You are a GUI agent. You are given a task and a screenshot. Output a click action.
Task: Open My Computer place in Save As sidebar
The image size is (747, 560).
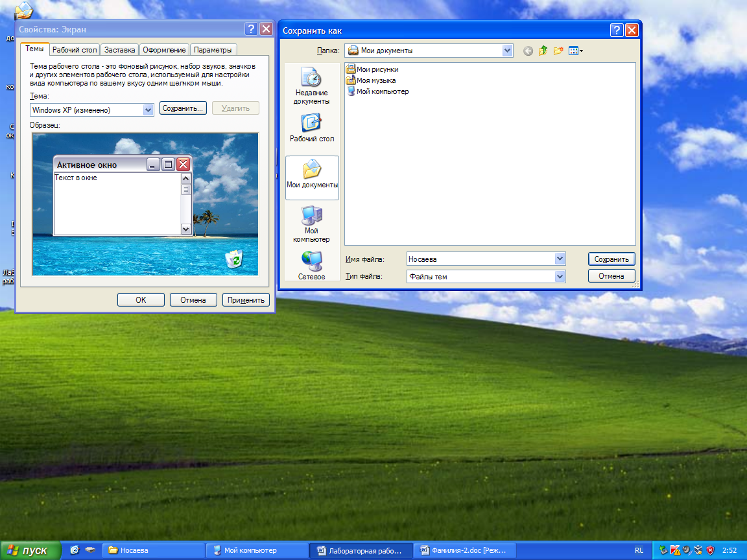(311, 224)
